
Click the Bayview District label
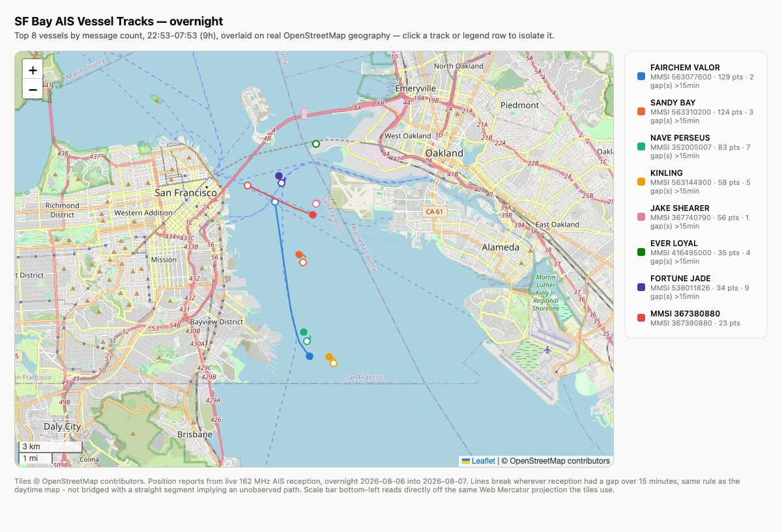coord(216,322)
